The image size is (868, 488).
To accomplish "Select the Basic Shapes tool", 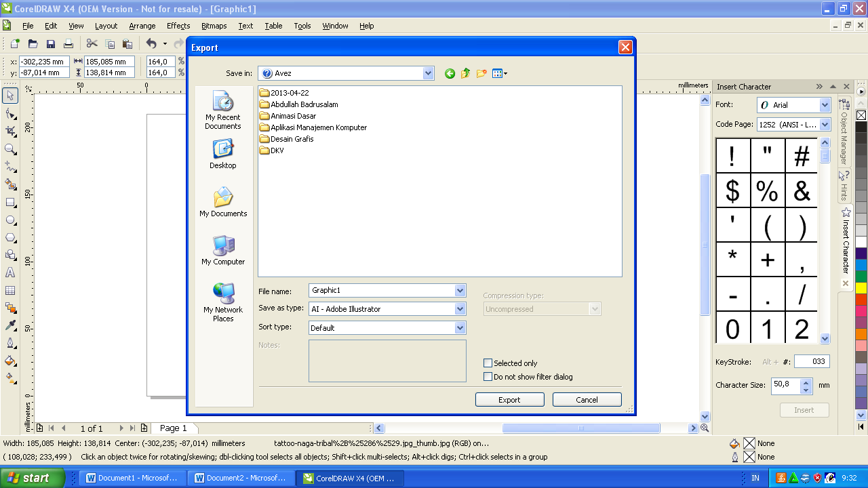I will click(x=10, y=255).
